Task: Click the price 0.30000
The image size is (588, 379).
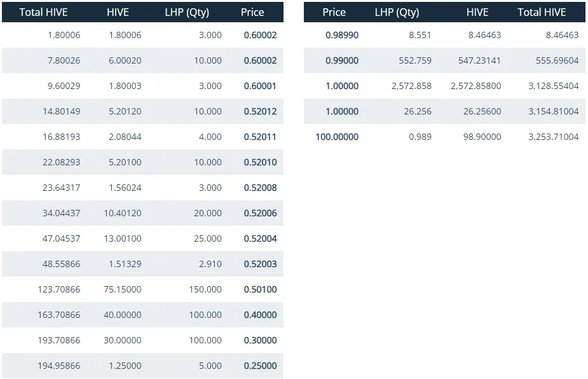Action: click(260, 340)
